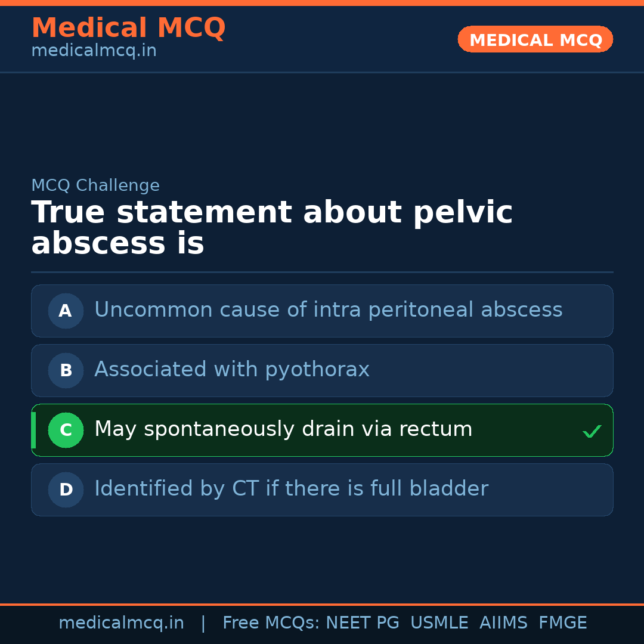Choose "May spontaneously drain via rectum" text
This screenshot has height=644, width=644.
[x=283, y=429]
